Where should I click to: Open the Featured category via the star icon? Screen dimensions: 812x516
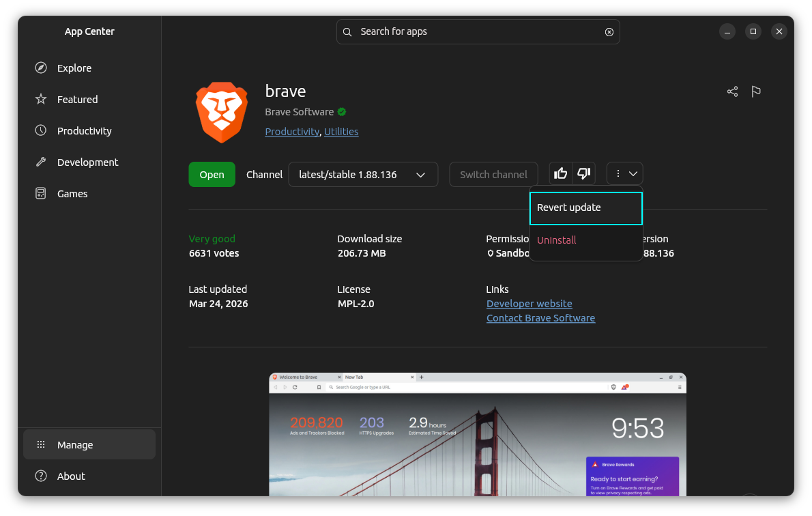(x=42, y=99)
